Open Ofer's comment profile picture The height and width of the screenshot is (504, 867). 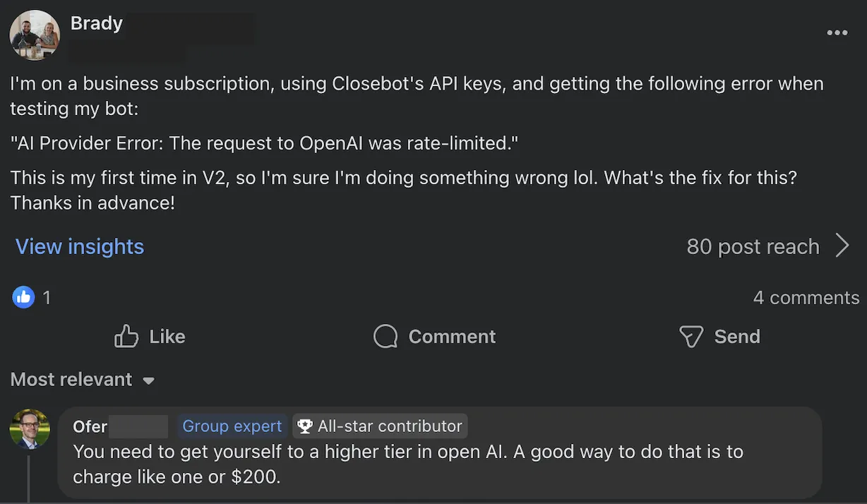pyautogui.click(x=29, y=428)
